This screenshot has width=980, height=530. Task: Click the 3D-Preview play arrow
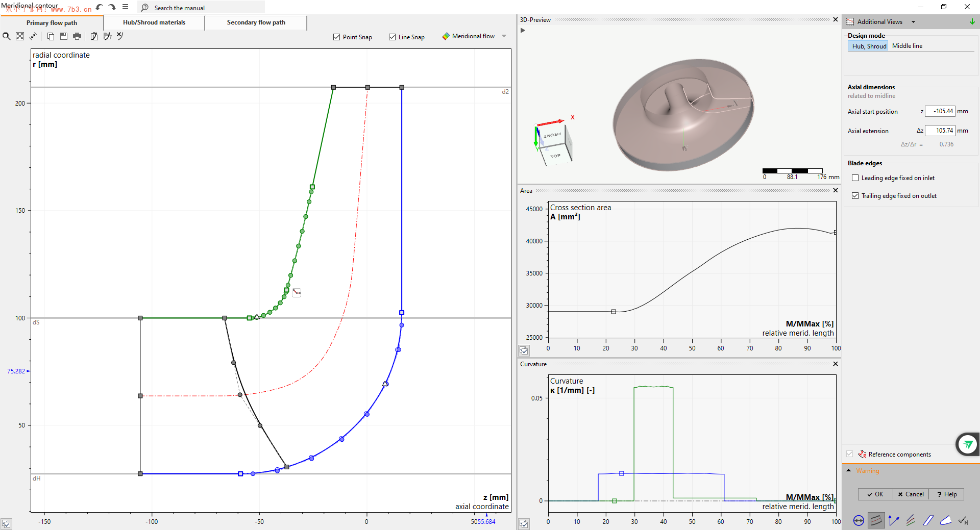(x=523, y=30)
